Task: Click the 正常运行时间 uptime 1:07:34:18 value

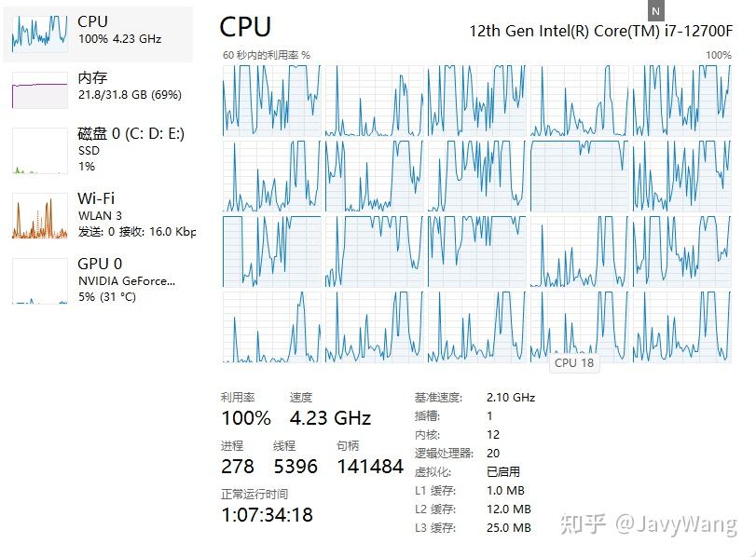Action: point(268,514)
